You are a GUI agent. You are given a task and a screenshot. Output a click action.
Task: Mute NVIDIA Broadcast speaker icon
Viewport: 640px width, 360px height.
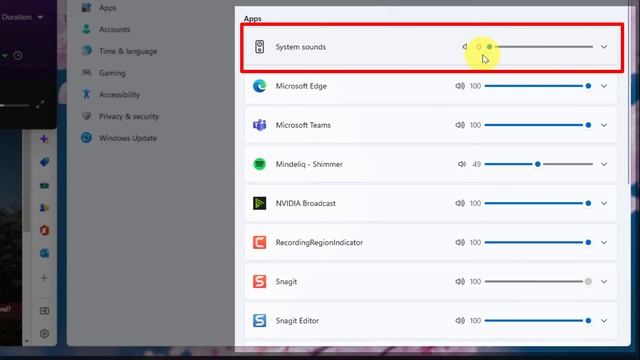[x=460, y=203]
